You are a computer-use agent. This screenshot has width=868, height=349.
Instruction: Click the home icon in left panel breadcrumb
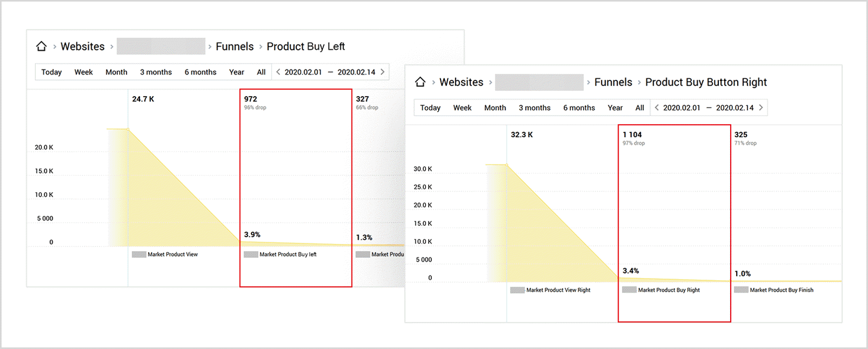tap(41, 47)
